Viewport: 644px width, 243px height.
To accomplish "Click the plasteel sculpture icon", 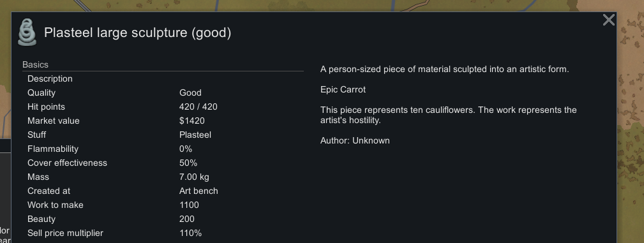I will (27, 32).
